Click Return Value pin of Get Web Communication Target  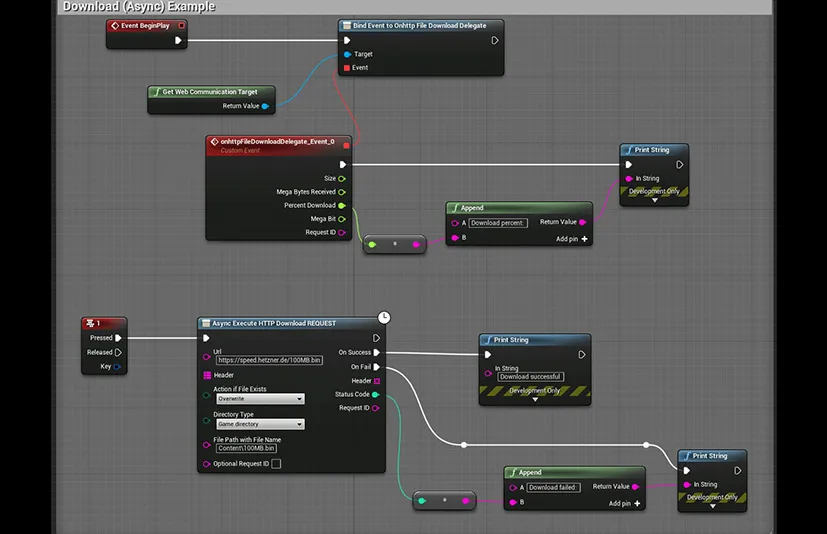pos(265,106)
